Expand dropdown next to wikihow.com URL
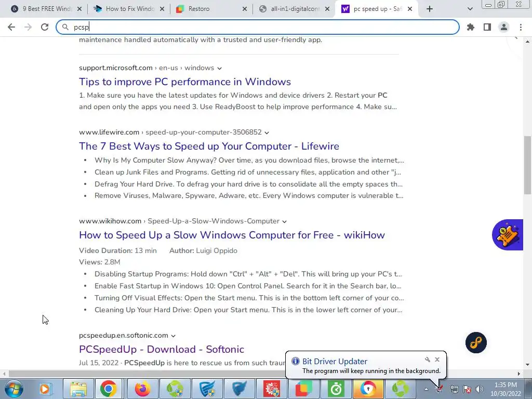Screen dimensions: 532x399 click(284, 221)
